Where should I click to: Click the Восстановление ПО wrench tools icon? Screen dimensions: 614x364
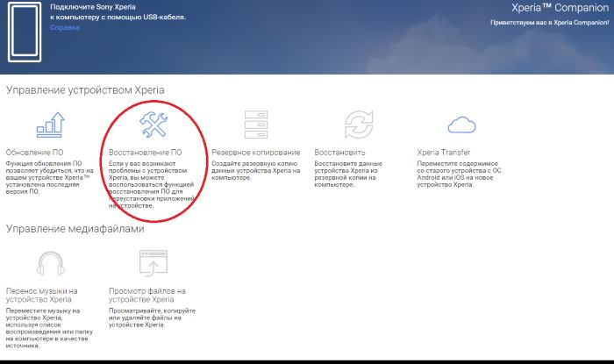153,125
